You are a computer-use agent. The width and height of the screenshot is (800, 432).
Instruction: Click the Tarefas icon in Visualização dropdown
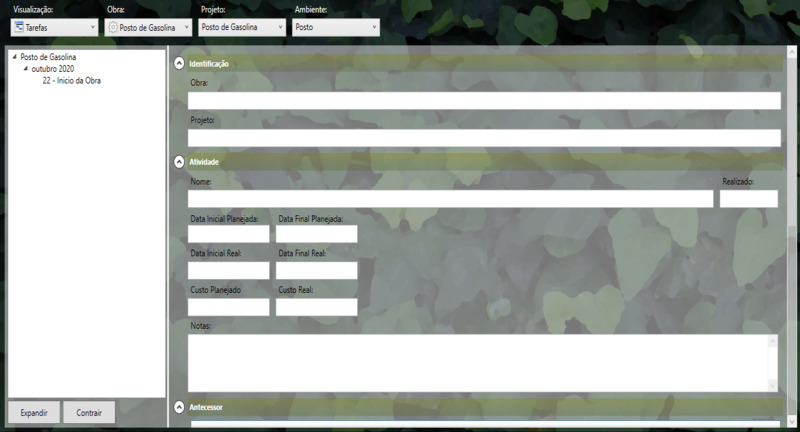18,28
